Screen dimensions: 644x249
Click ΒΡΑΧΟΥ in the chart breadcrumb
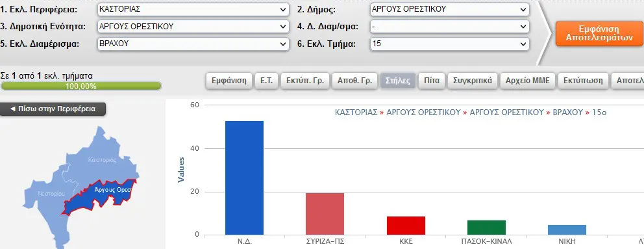tap(568, 112)
